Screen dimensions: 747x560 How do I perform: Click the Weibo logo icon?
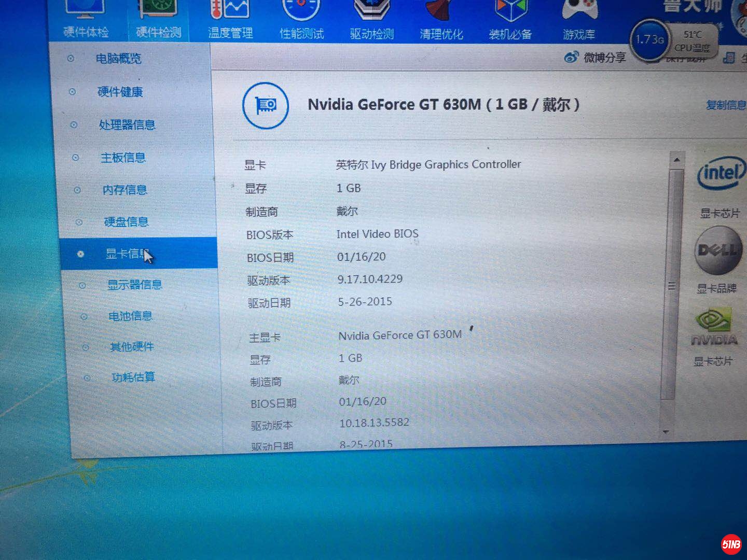[571, 57]
